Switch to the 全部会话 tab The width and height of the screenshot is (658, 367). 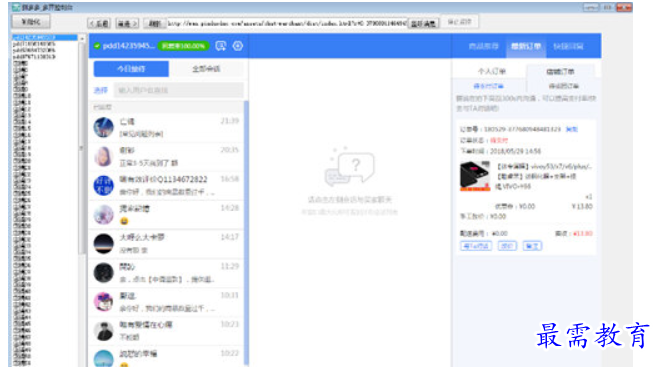[x=206, y=69]
